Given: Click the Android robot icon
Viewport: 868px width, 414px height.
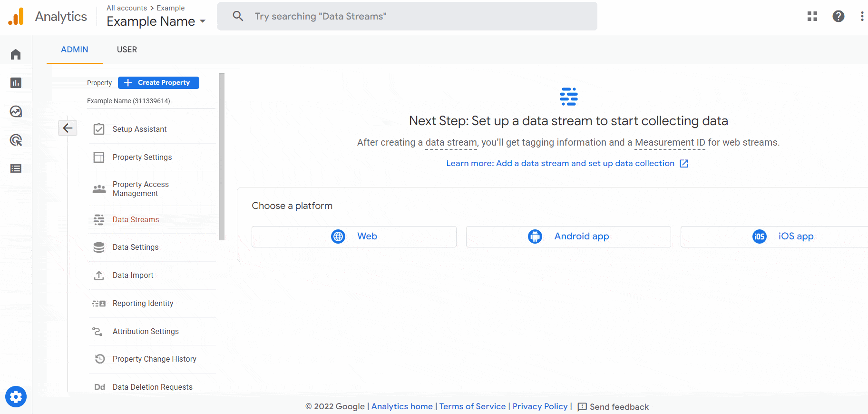Looking at the screenshot, I should (535, 237).
